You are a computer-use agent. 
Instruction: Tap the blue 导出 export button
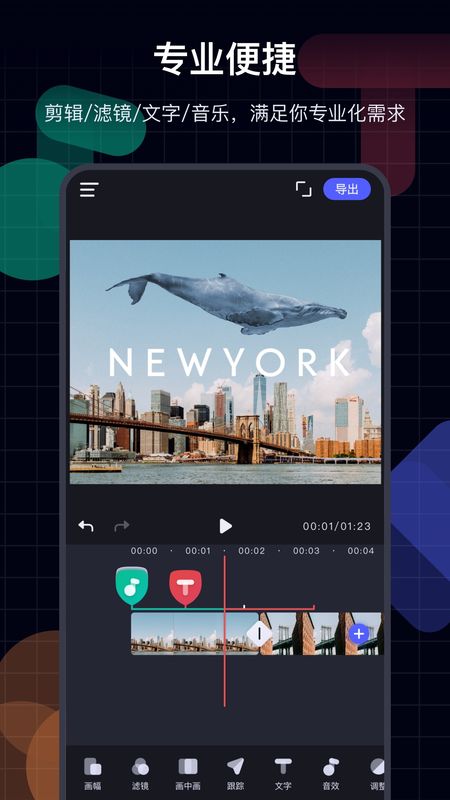point(346,189)
